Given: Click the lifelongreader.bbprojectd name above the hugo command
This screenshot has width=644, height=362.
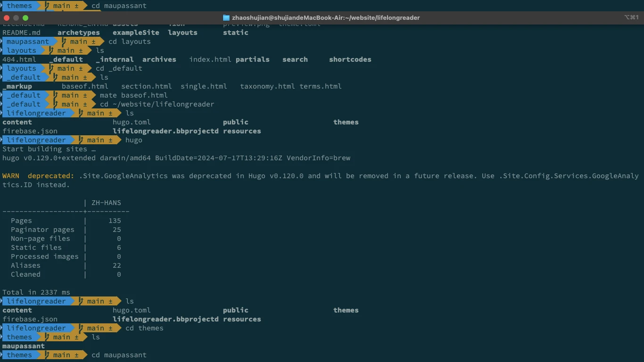Looking at the screenshot, I should [165, 131].
